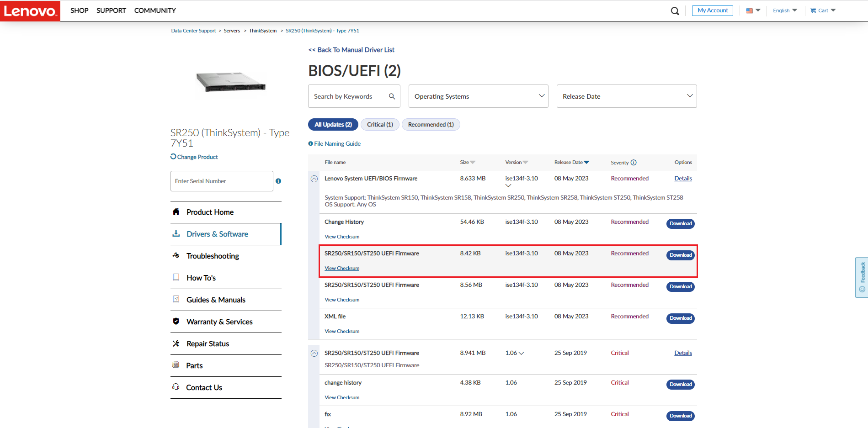
Task: Open Warranty & Services in sidebar
Action: point(219,322)
